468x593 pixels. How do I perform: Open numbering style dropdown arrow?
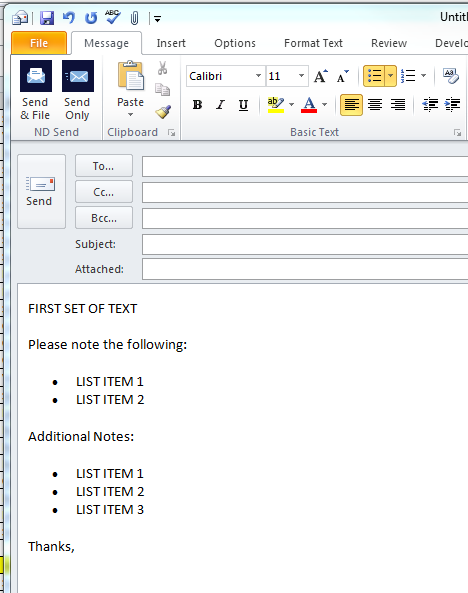(x=423, y=76)
